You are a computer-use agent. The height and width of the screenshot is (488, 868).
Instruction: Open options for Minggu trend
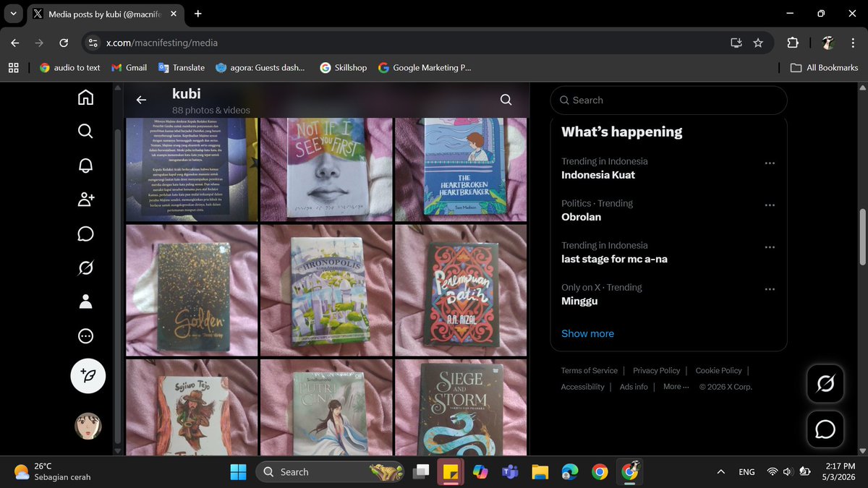(770, 288)
